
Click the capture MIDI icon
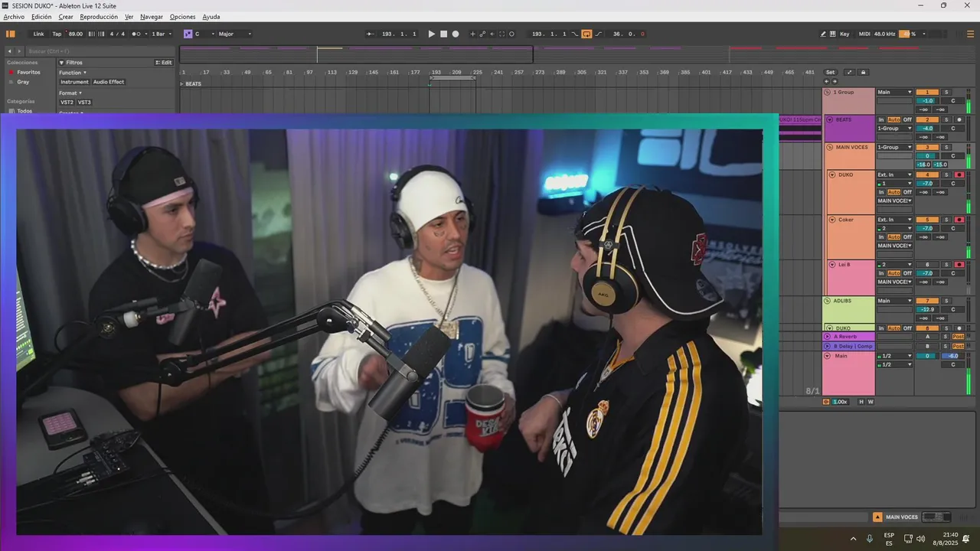point(502,34)
